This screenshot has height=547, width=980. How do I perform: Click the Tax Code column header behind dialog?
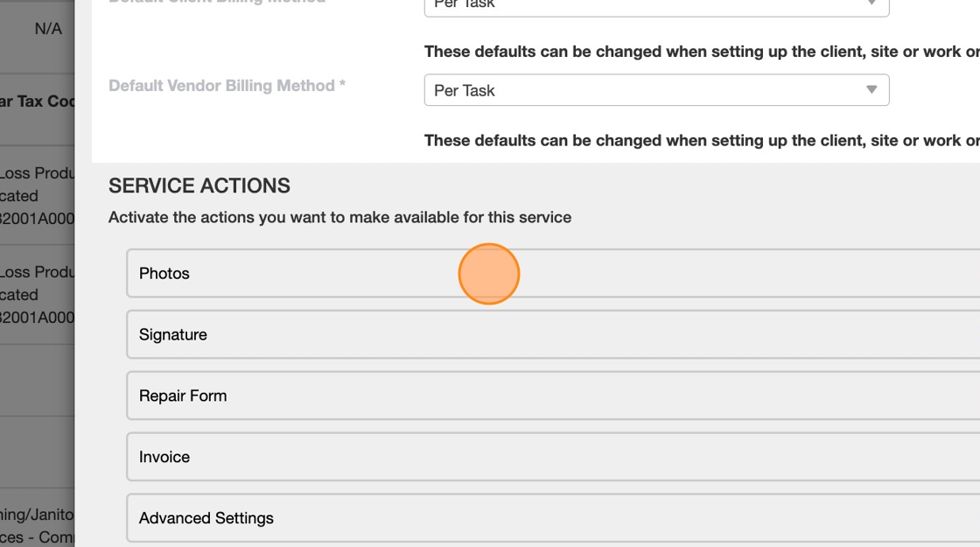point(37,102)
